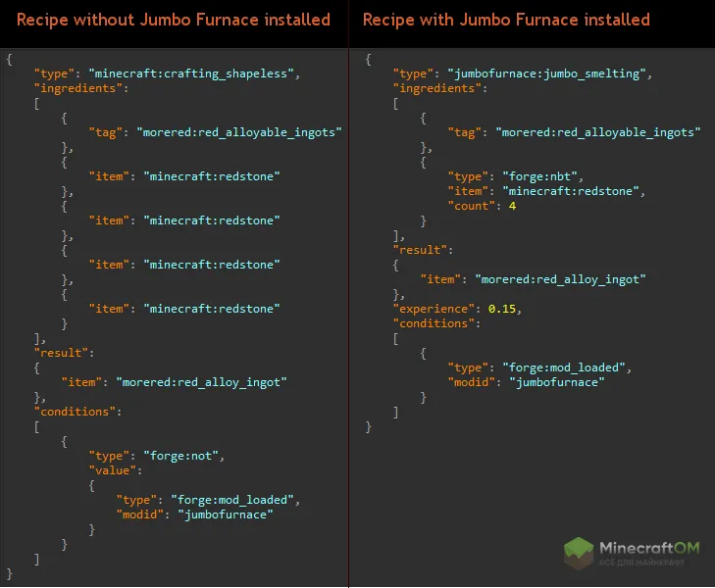
Task: Select the "jumbofurnace:jumbo_smelting" type value
Action: click(x=546, y=73)
